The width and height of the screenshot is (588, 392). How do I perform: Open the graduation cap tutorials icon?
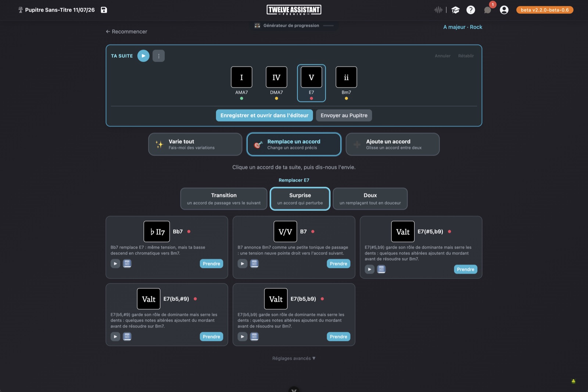[x=455, y=10]
